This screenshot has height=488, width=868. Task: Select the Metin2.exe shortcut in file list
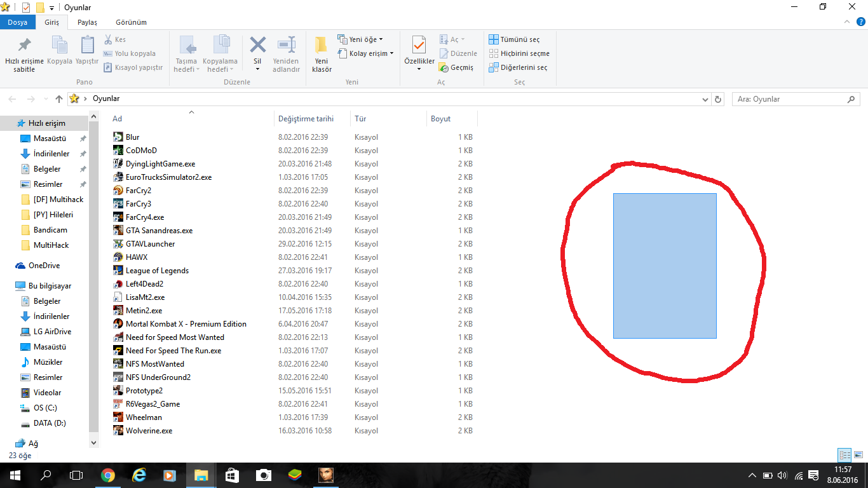pos(144,311)
